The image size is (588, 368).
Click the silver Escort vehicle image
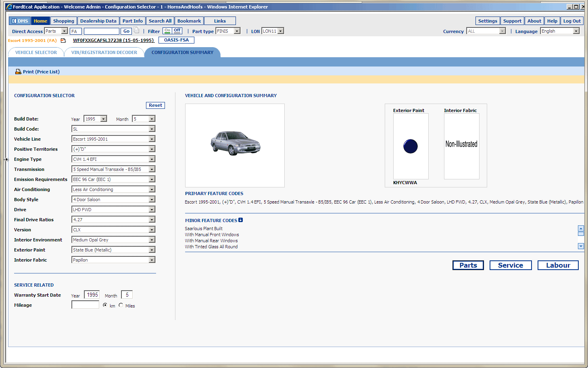point(235,143)
